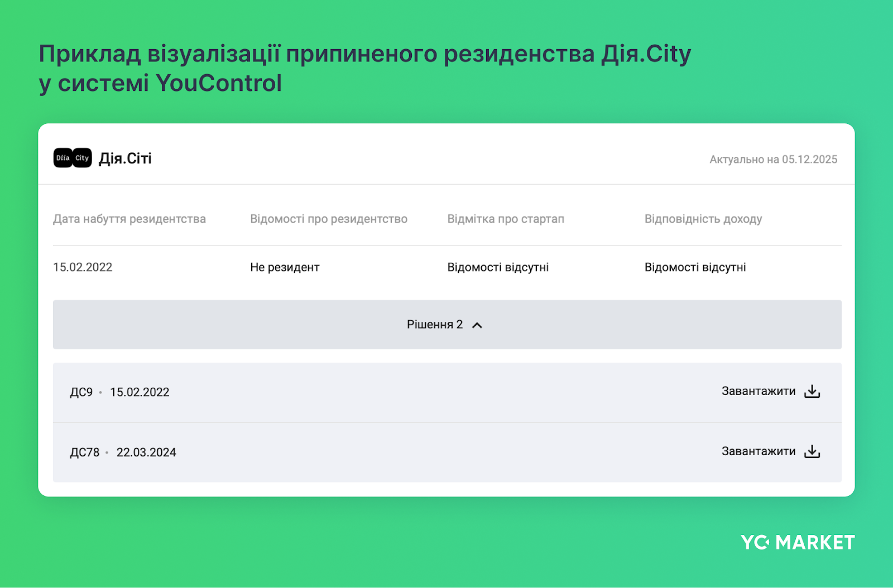Click the City badge in the Дія.Сіті logo

(81, 158)
